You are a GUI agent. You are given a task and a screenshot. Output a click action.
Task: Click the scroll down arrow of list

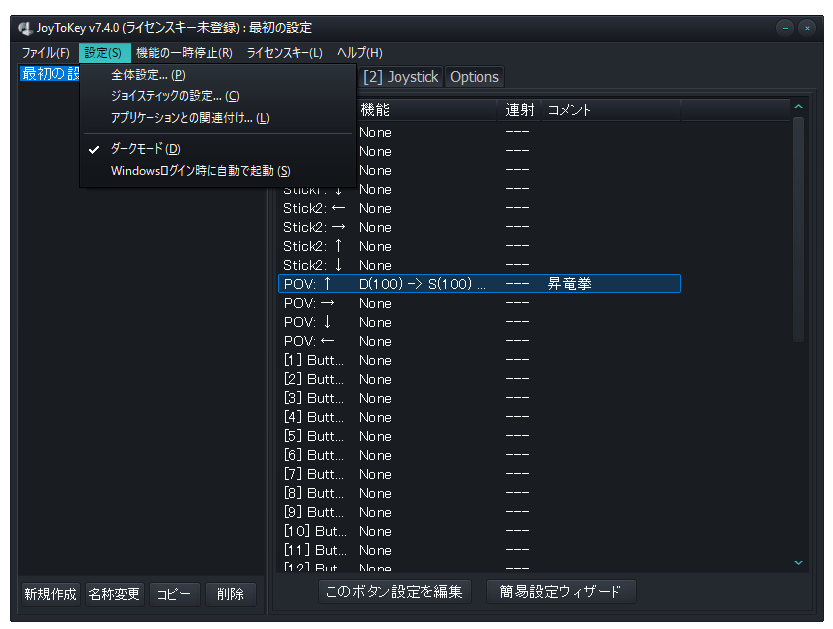click(x=798, y=562)
